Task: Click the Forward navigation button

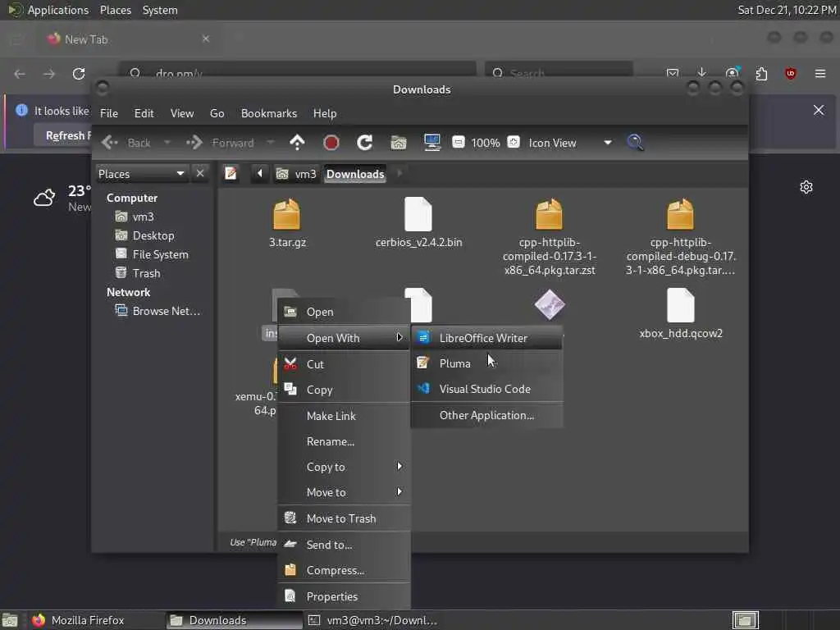Action: tap(220, 143)
